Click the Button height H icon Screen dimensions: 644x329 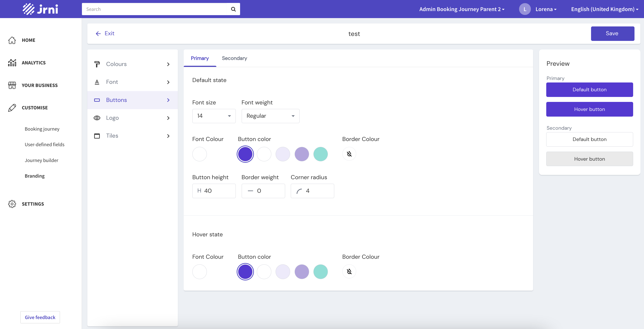pos(199,191)
